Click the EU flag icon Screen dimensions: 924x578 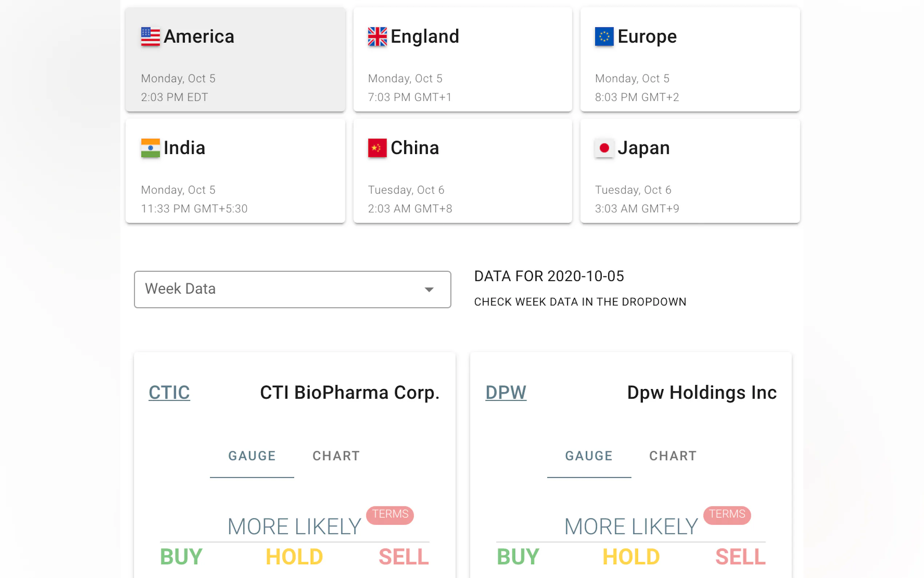604,37
